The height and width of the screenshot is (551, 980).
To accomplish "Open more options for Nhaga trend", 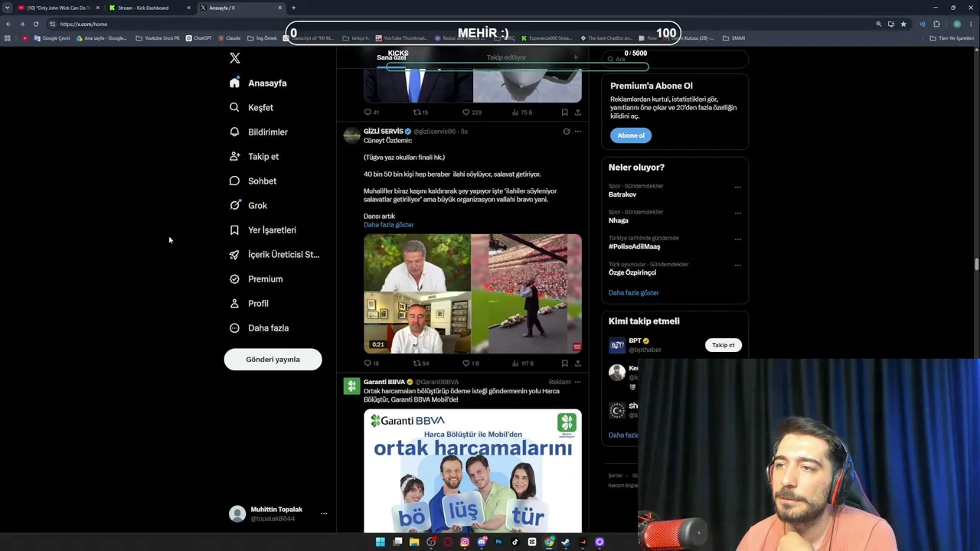I will tap(737, 213).
